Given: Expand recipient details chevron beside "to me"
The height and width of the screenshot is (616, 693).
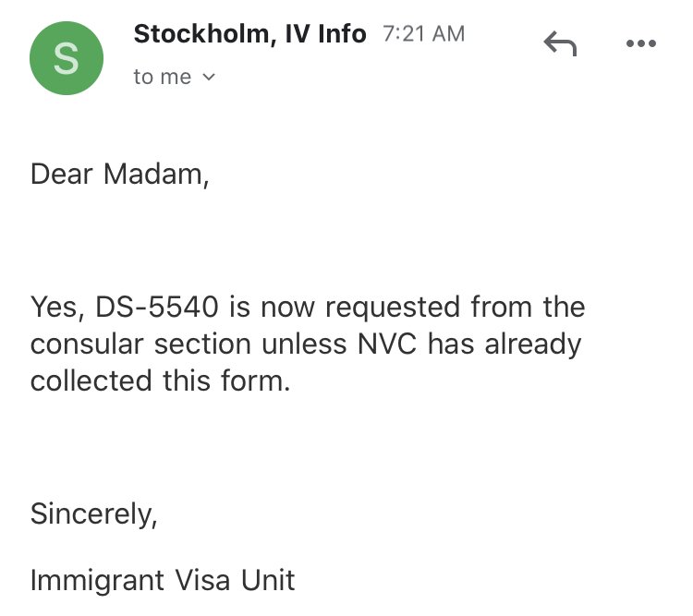Looking at the screenshot, I should tap(208, 78).
